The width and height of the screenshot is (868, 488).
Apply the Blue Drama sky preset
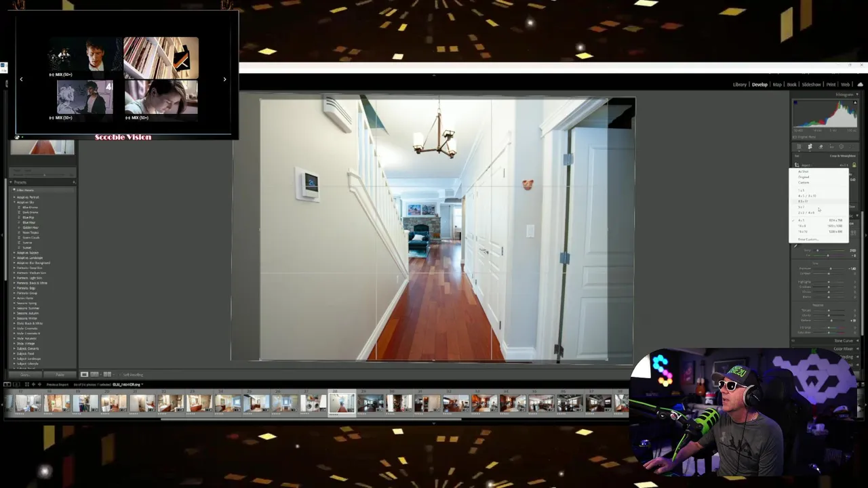point(29,207)
